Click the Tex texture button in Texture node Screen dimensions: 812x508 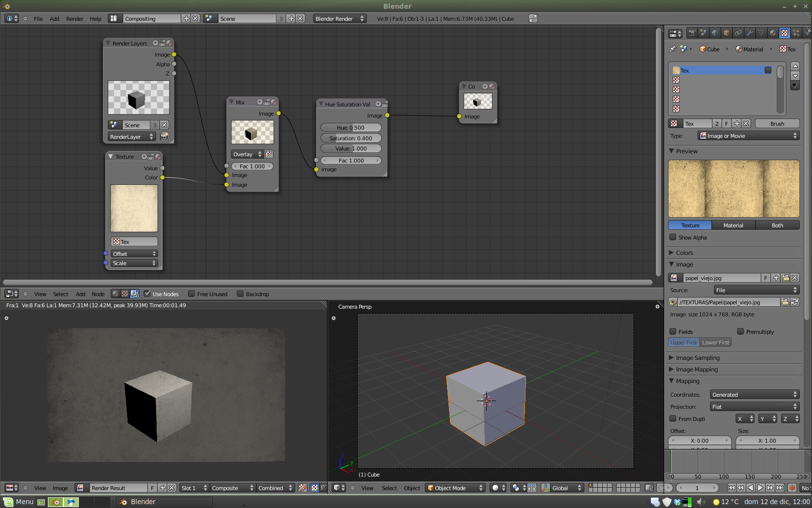[x=134, y=241]
